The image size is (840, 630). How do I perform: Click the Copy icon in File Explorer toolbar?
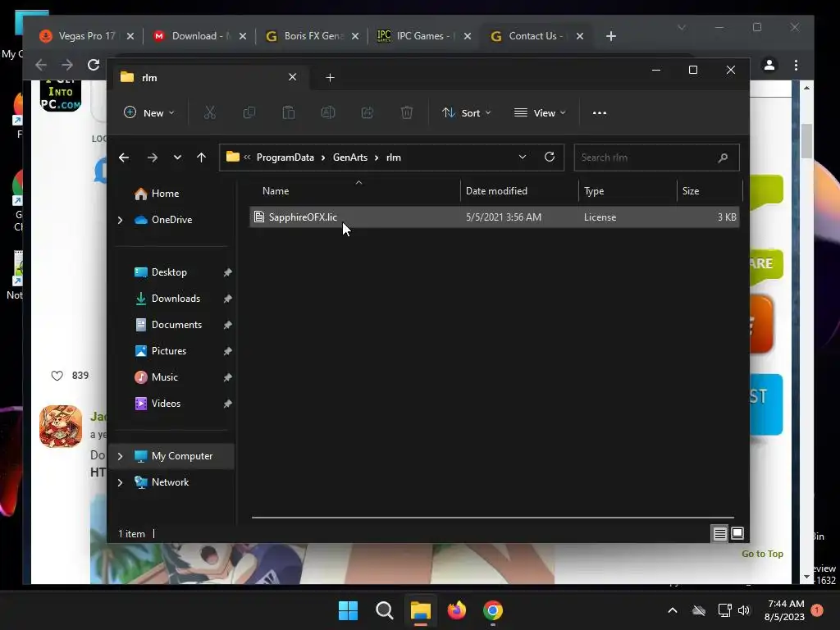click(249, 113)
